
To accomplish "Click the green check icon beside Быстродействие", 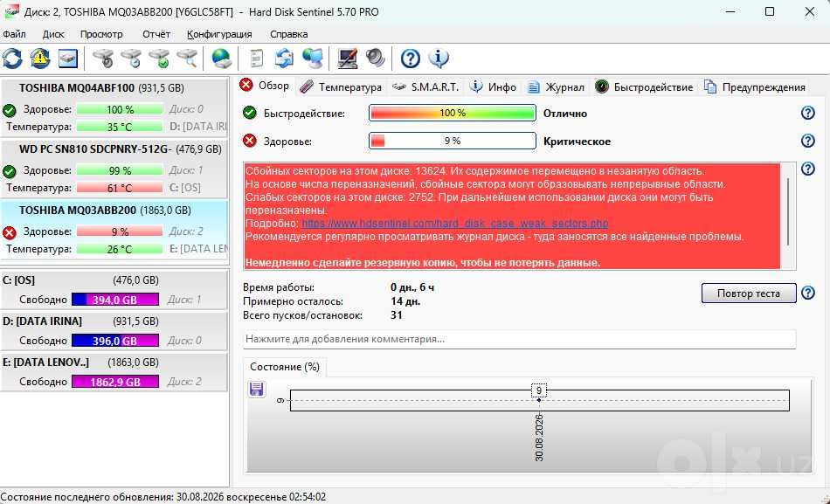I will [250, 113].
